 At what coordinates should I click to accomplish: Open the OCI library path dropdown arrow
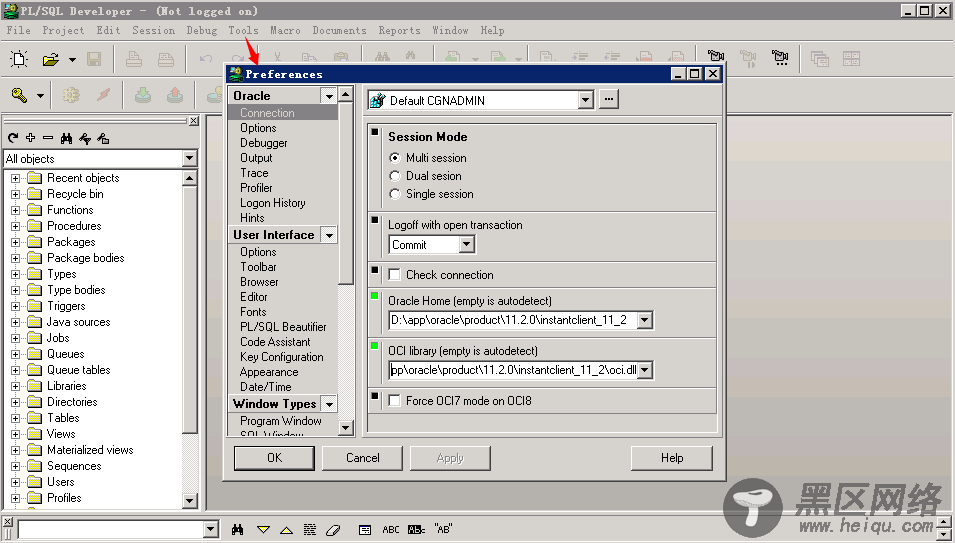[x=644, y=370]
